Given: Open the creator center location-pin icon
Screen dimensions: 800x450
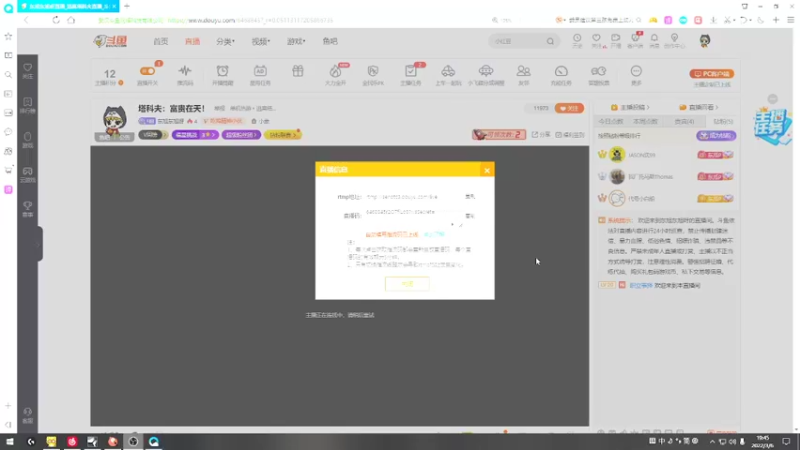Looking at the screenshot, I should 674,40.
